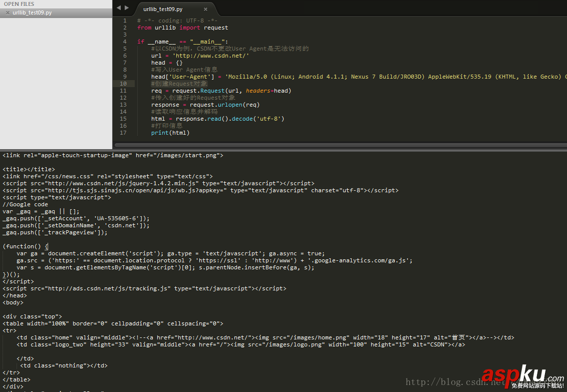Select urllib_test09.py in the Open Files list
This screenshot has width=567, height=392.
coord(33,13)
